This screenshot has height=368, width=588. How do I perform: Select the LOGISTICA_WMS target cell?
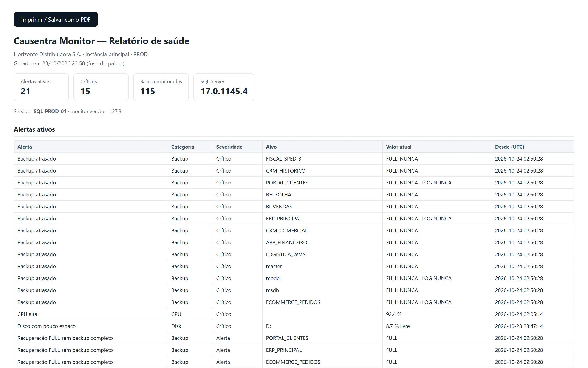(322, 254)
